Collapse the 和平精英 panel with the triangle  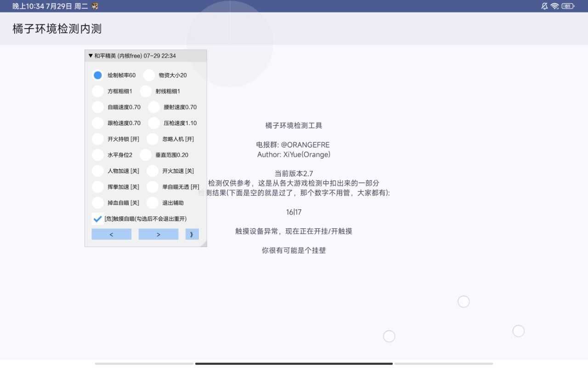(90, 56)
